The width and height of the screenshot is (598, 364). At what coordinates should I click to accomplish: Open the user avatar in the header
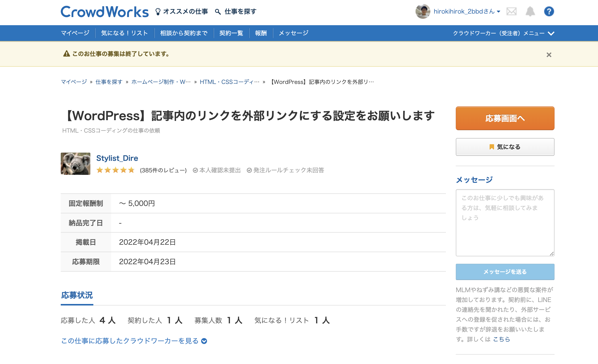tap(423, 11)
